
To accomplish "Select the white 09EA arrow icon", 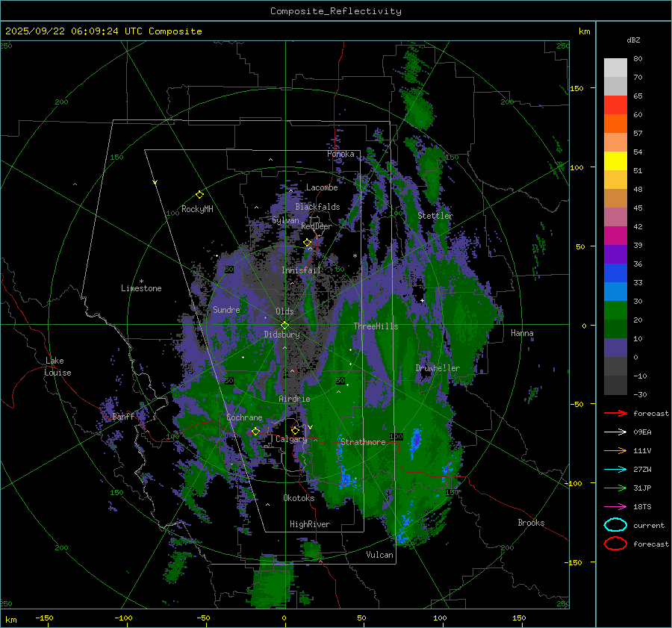I will point(615,432).
